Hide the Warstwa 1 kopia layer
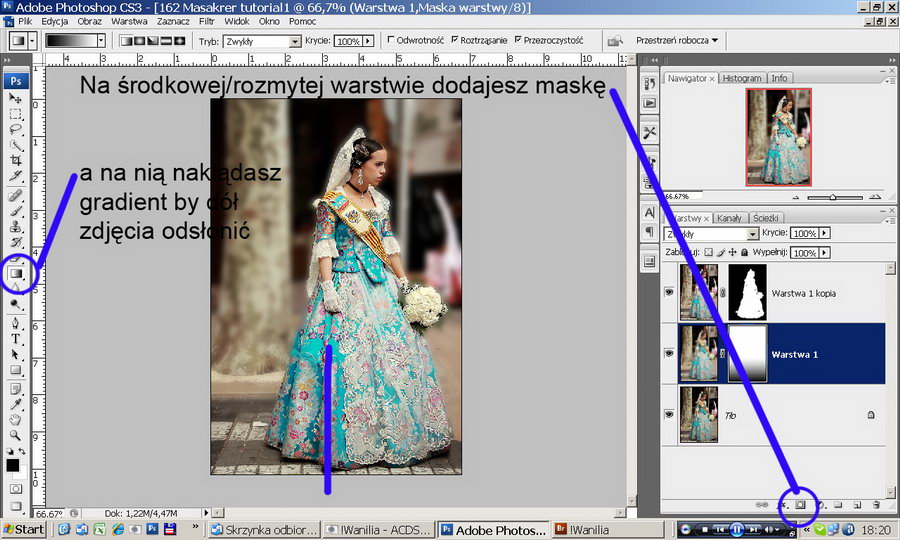The width and height of the screenshot is (900, 540). point(669,292)
